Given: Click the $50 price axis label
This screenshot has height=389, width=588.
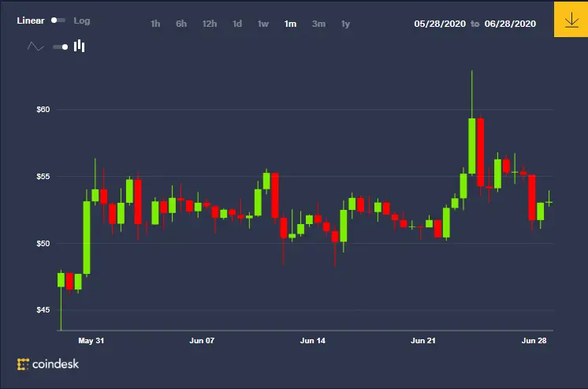Looking at the screenshot, I should [43, 243].
